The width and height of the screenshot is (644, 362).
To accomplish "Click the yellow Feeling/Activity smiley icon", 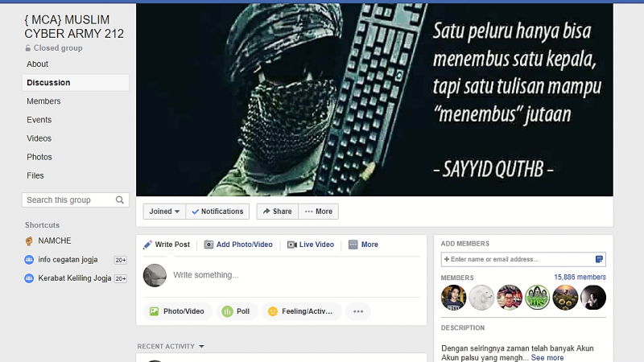I will [x=273, y=311].
